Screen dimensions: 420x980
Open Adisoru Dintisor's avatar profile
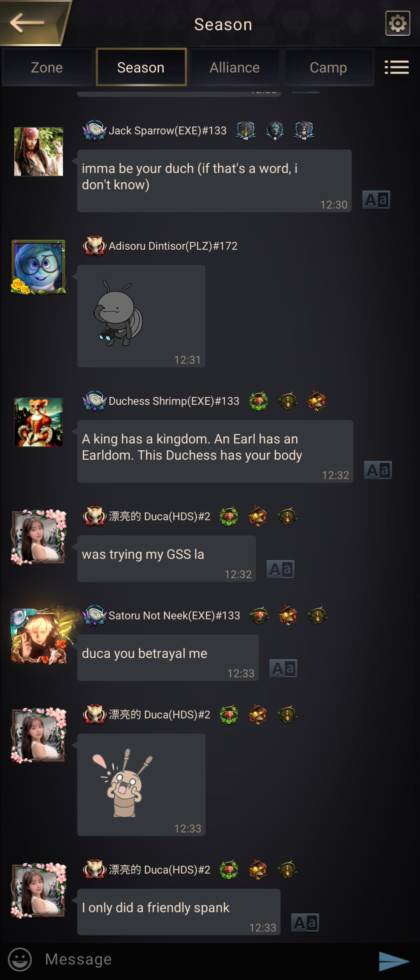point(38,267)
